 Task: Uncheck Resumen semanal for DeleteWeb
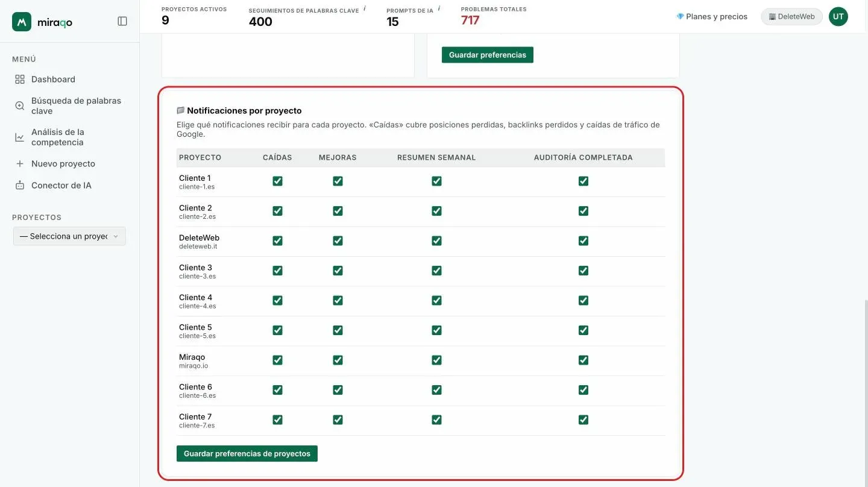(x=436, y=241)
